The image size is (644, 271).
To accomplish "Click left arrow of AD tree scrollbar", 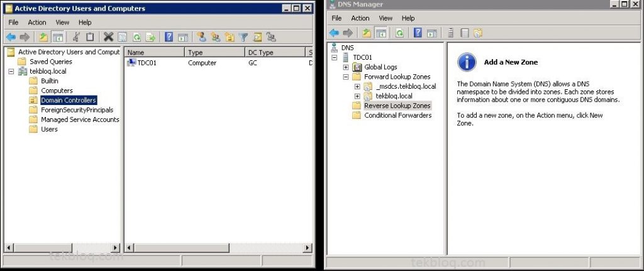I will 9,248.
